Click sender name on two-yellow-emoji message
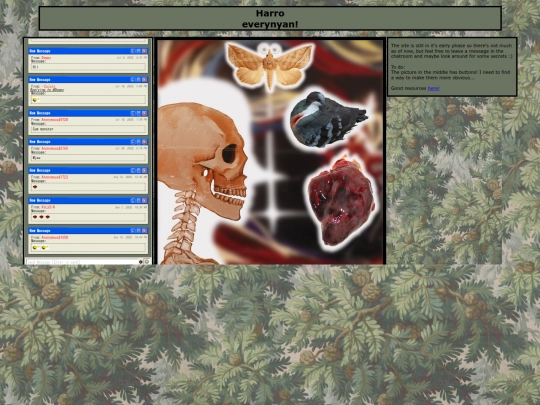Screen dimensions: 540x405 55,237
